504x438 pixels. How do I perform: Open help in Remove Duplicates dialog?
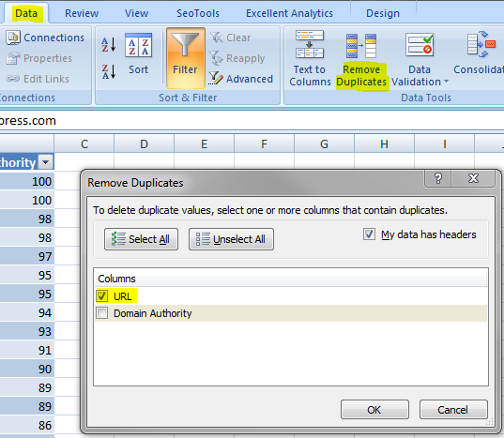[438, 178]
